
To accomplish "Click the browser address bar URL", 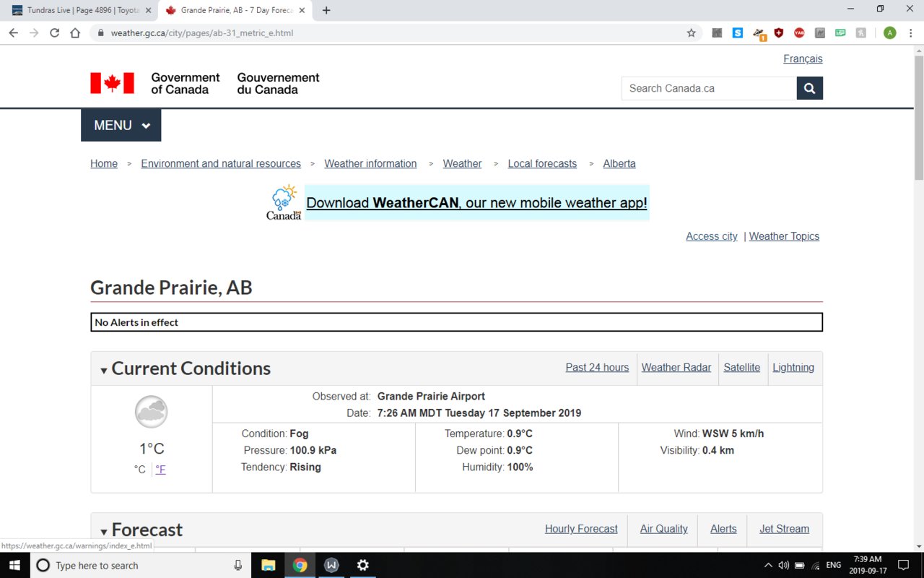I will click(202, 33).
